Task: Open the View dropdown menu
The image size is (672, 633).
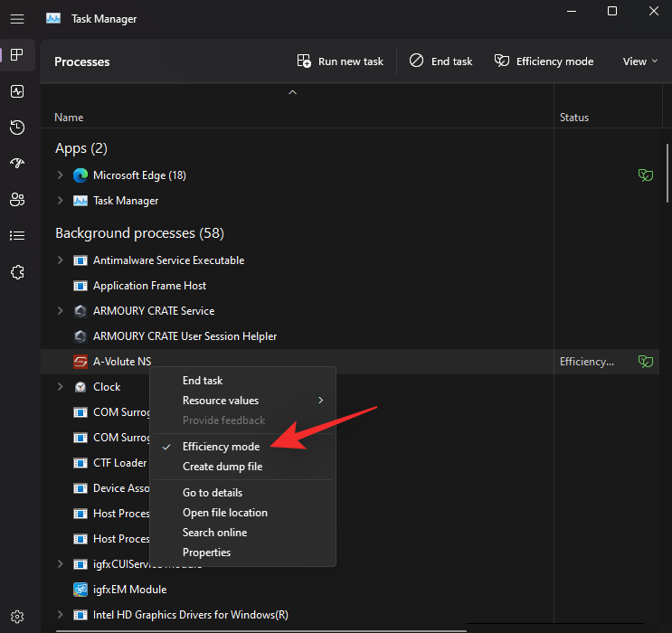Action: tap(640, 61)
